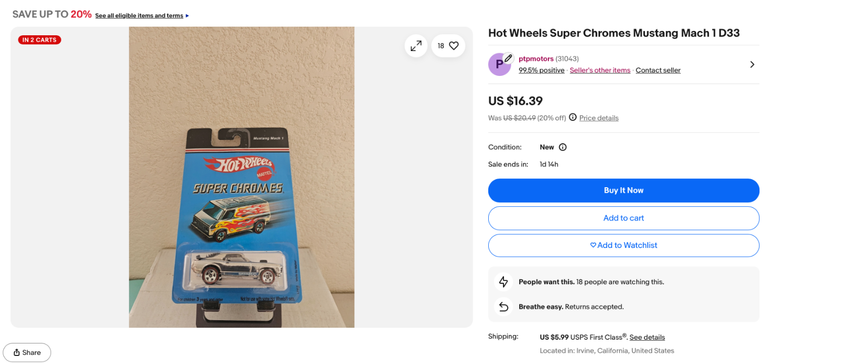Click the Contact seller link

[x=658, y=71]
